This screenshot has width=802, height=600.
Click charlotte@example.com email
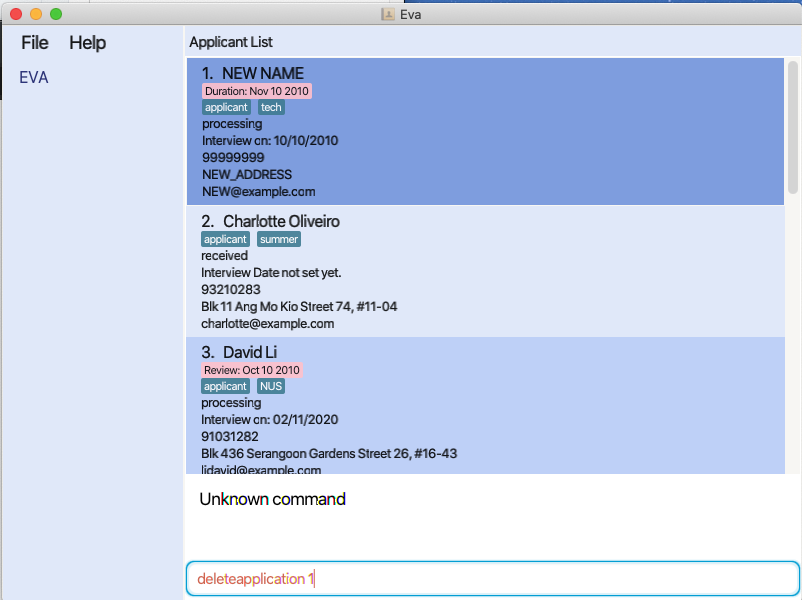(x=268, y=324)
